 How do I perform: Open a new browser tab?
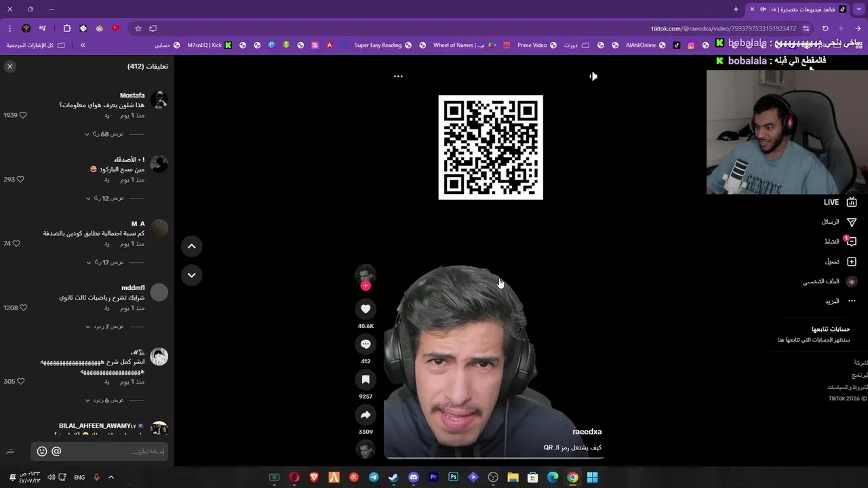[736, 9]
